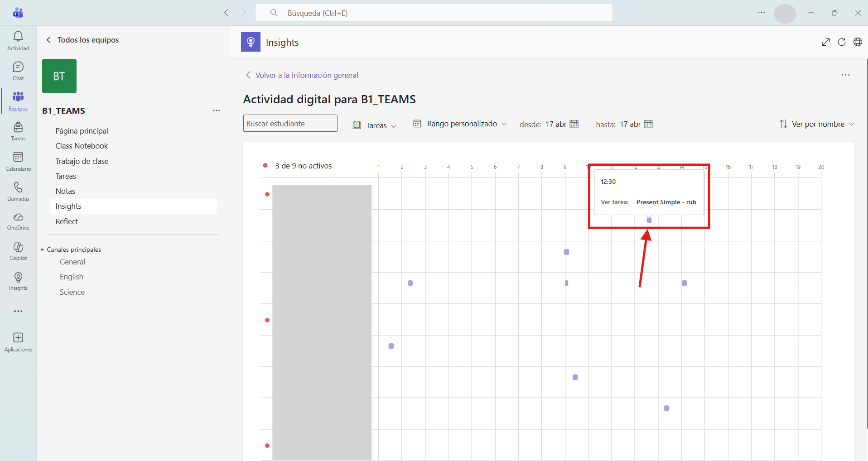Open the hasta date calendar picker
The image size is (868, 461).
(x=648, y=124)
